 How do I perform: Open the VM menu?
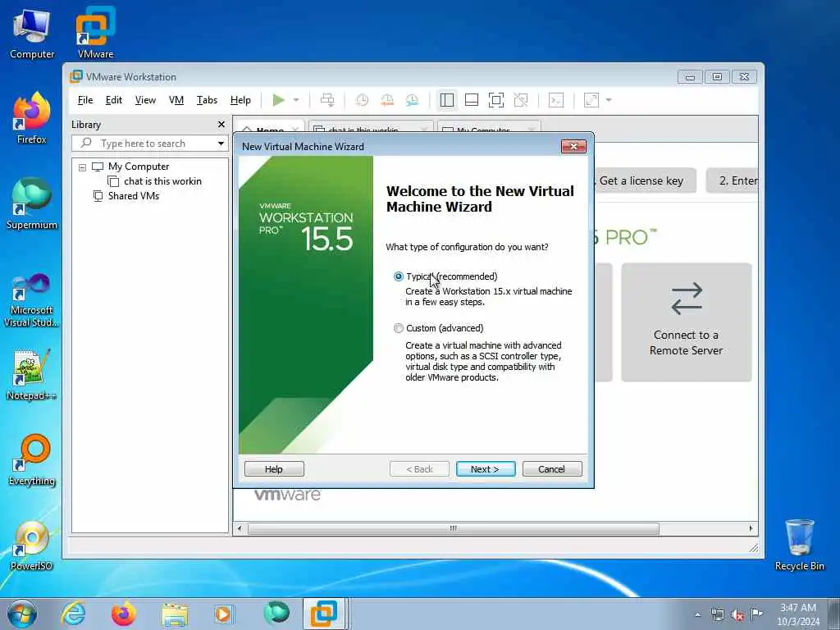[176, 100]
